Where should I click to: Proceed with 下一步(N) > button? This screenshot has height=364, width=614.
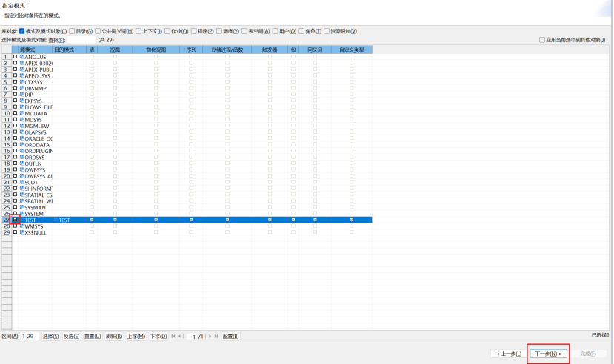[x=548, y=354]
